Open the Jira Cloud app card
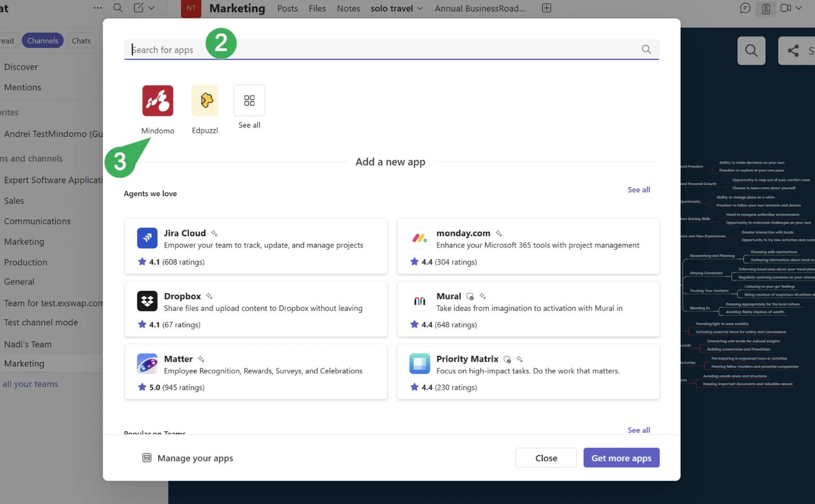 (x=256, y=246)
